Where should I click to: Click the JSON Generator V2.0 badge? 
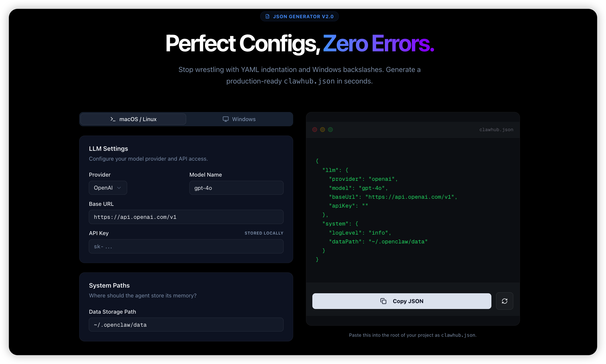(x=299, y=16)
